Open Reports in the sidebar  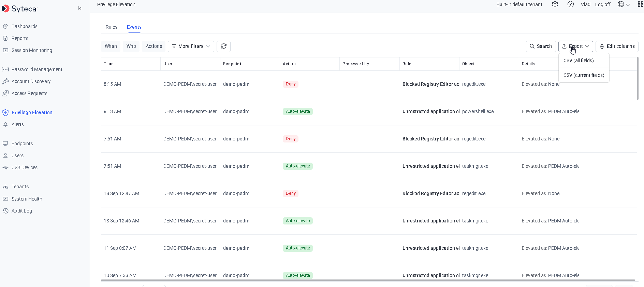(20, 38)
